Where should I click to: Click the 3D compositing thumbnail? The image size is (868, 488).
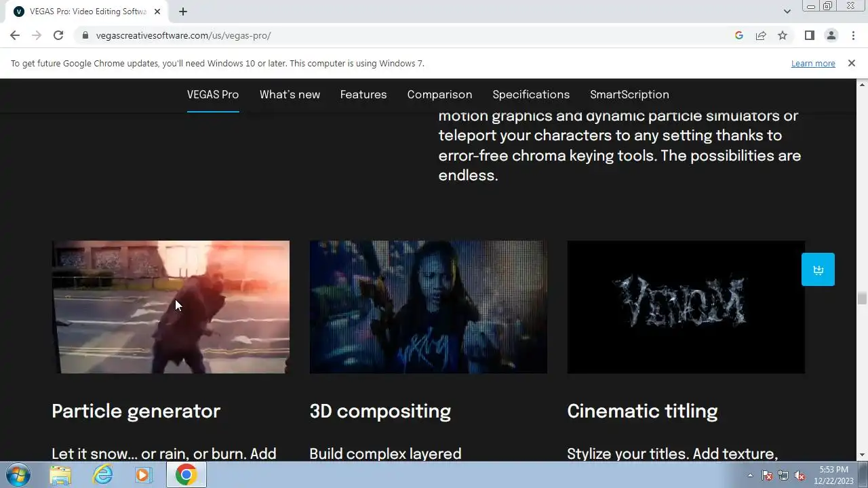click(429, 307)
